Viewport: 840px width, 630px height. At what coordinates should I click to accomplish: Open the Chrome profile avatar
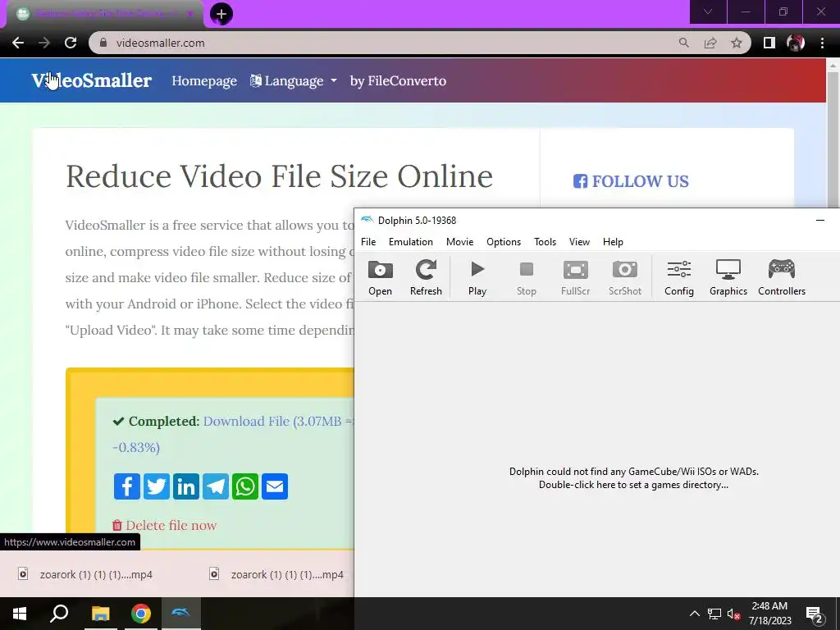(796, 43)
